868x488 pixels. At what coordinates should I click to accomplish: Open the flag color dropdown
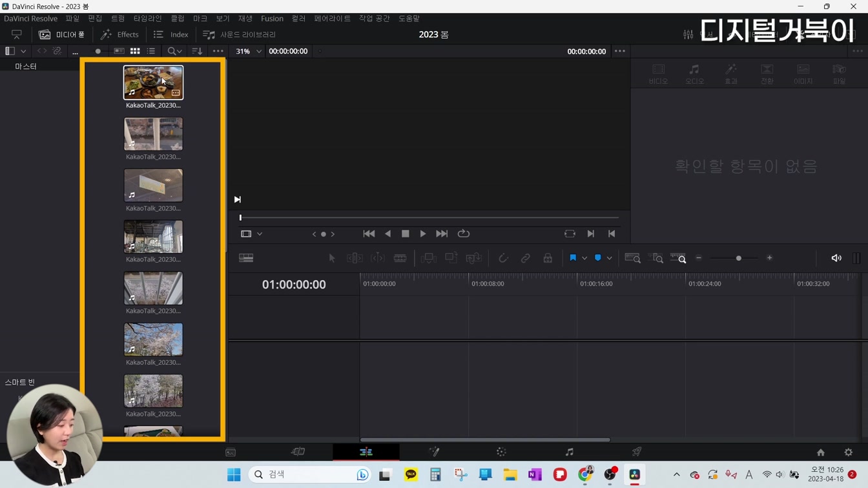click(x=584, y=258)
